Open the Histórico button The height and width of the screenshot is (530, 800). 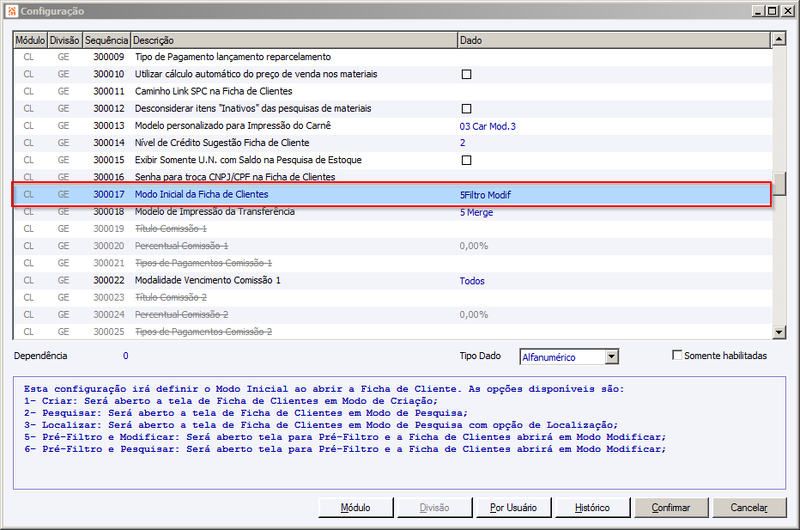592,508
